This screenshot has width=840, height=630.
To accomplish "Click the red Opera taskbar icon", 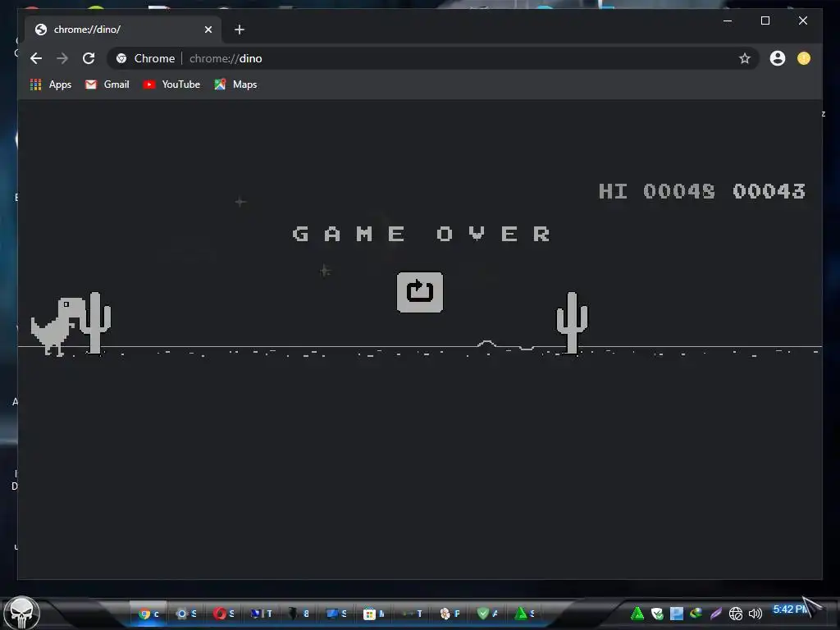I will [x=223, y=614].
